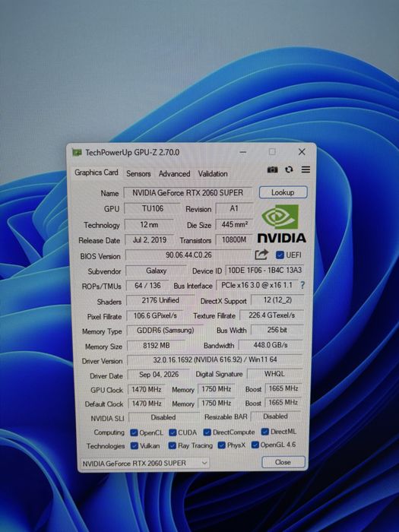Open the GPU selection dropdown at bottom
Viewport: 399px width, 532px height.
pos(145,463)
